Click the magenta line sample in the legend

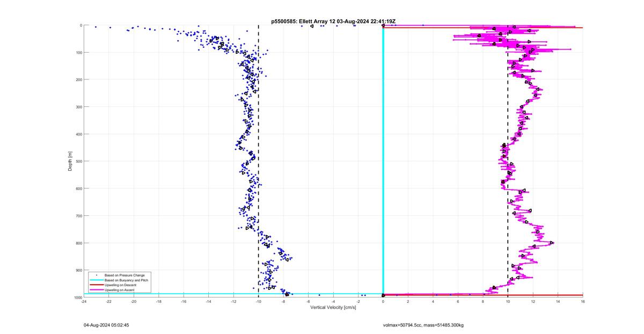(x=96, y=290)
